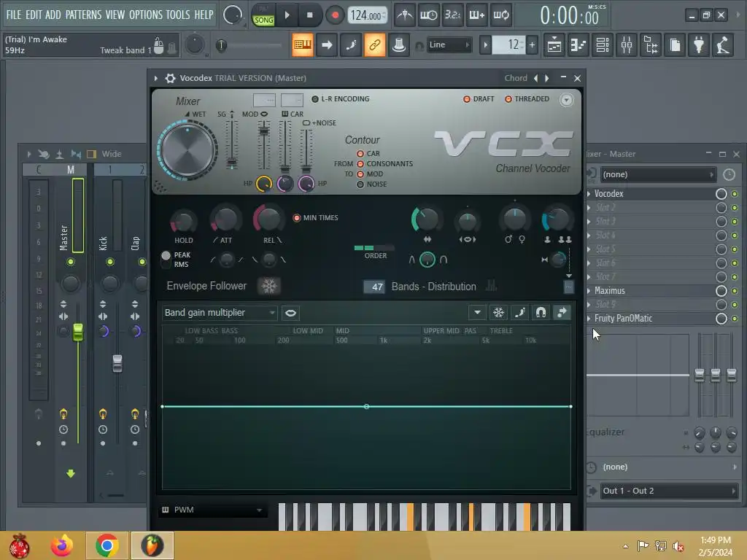747x560 pixels.
Task: Click the Clap mixer track label
Action: (135, 244)
